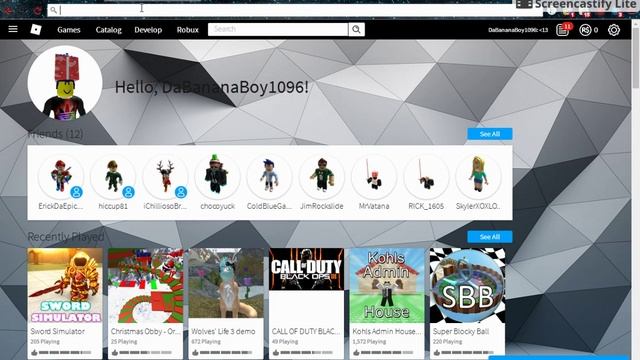
Task: Click the Super Blocky Ball rating bar
Action: pos(467,352)
